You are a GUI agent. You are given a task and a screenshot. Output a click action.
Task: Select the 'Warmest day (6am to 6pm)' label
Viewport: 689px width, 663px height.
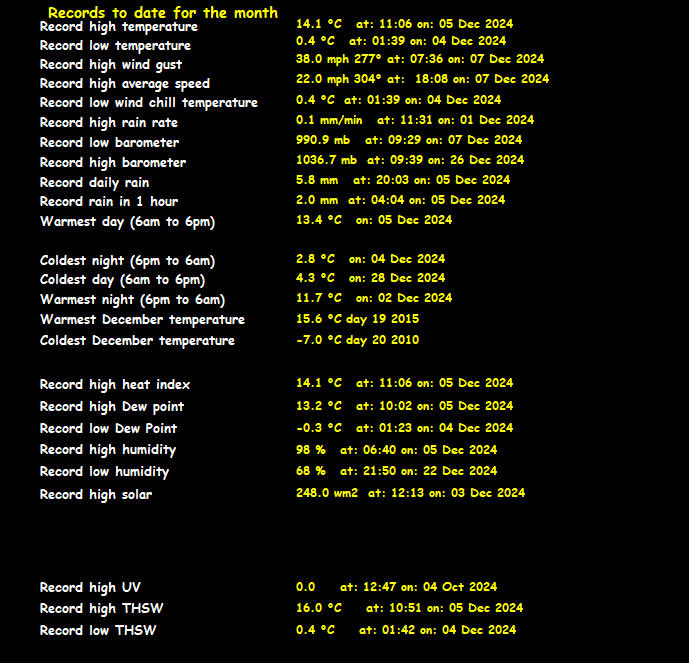click(127, 222)
